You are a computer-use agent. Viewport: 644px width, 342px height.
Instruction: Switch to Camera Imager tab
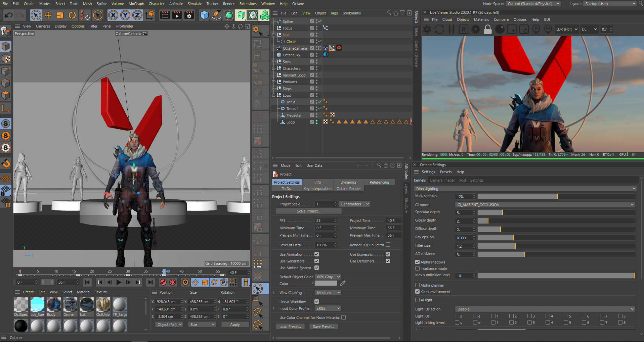pyautogui.click(x=442, y=180)
